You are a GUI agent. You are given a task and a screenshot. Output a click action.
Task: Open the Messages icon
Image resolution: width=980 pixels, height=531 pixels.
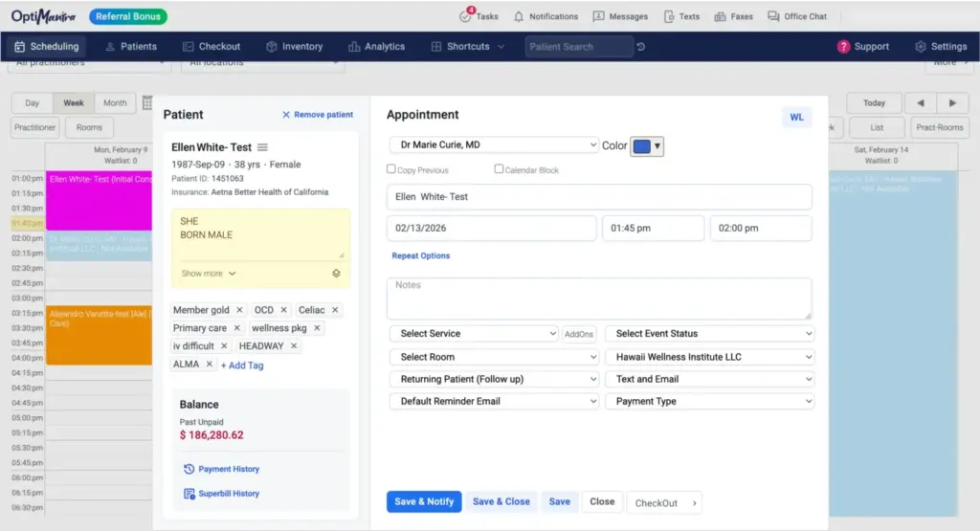598,17
